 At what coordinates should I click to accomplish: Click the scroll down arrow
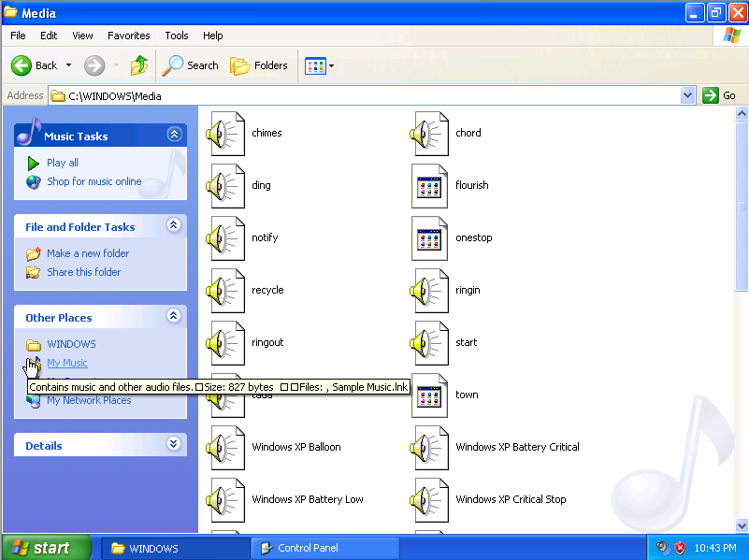(742, 525)
